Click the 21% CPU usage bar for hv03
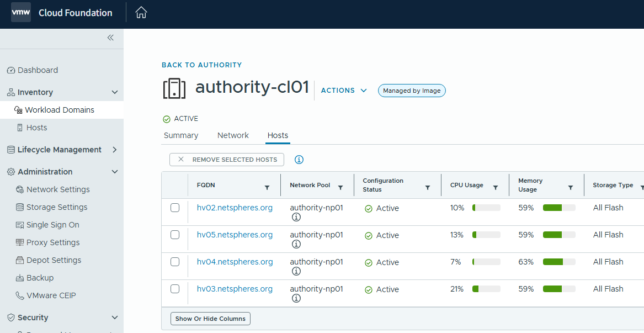Viewport: 644px width, 333px height. pos(486,289)
